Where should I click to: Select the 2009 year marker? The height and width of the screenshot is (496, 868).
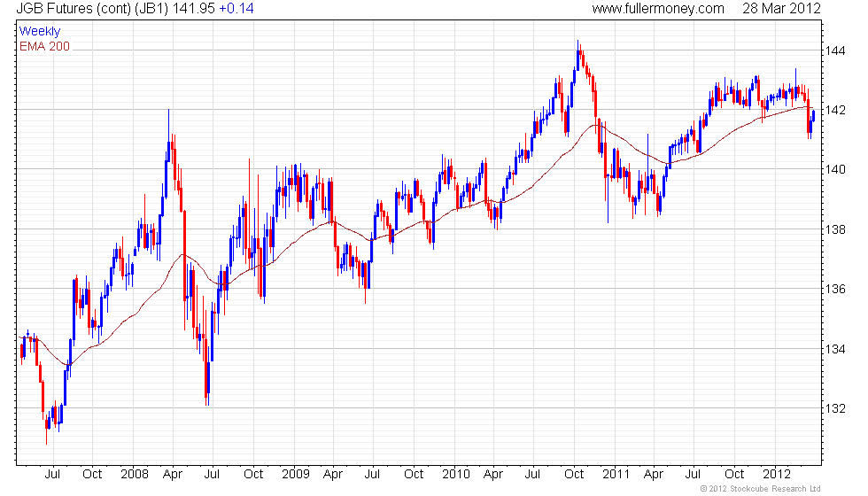(293, 474)
